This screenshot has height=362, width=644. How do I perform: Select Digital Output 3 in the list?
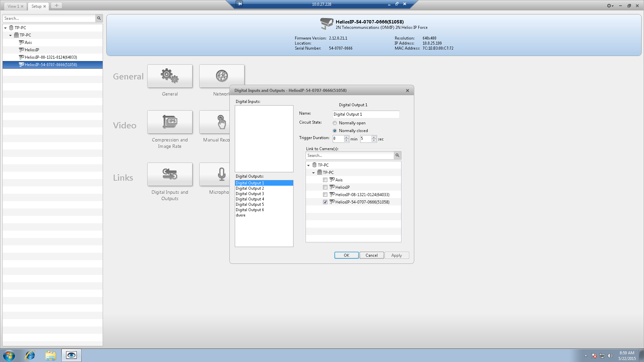(x=250, y=194)
